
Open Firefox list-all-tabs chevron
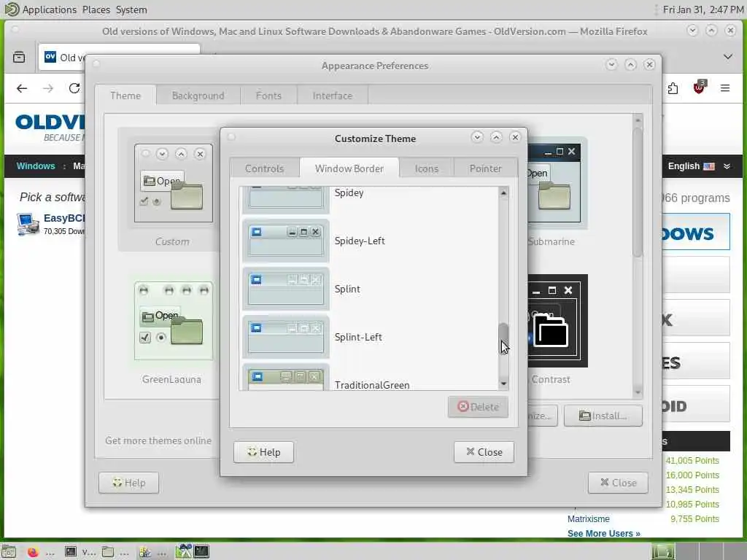(x=728, y=57)
